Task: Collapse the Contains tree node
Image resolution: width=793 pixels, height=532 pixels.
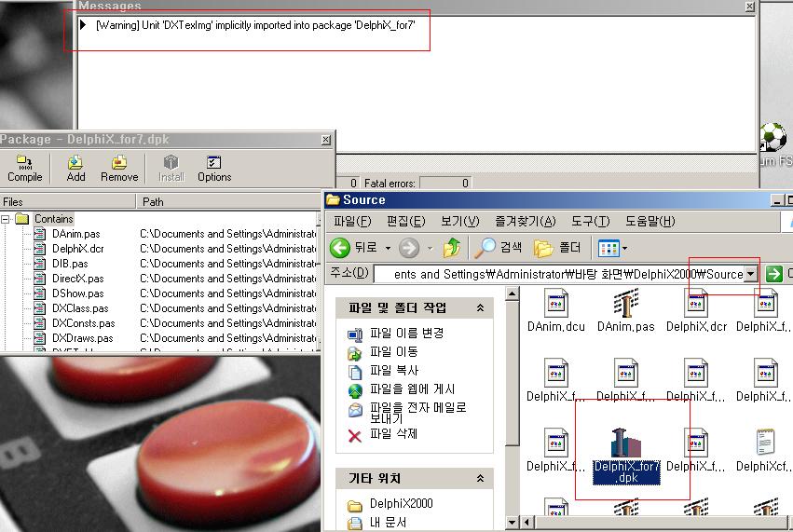Action: click(x=7, y=220)
